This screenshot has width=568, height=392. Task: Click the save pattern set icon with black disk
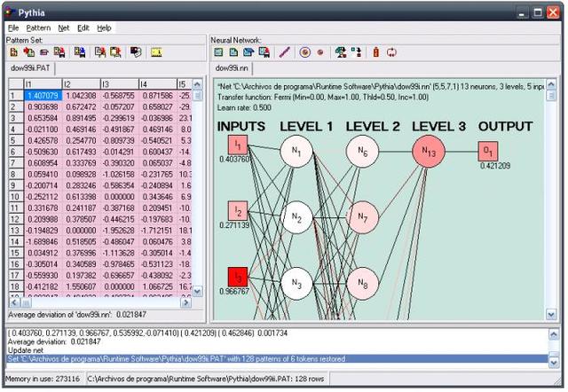pos(59,52)
